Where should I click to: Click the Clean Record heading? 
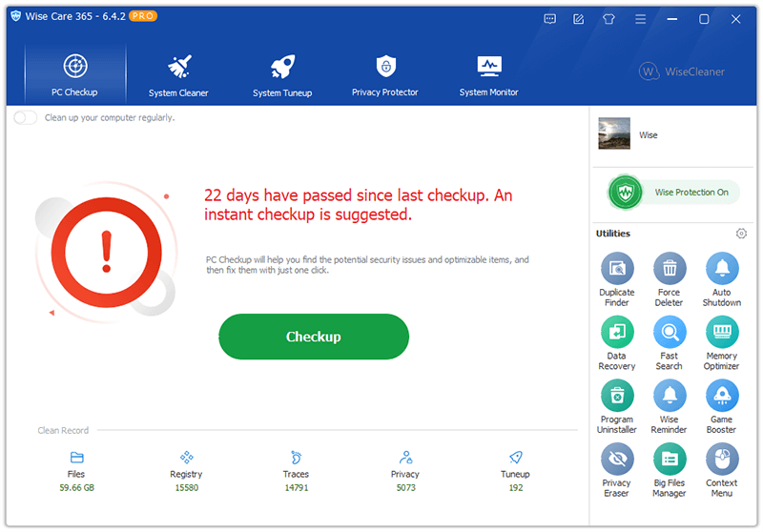63,430
